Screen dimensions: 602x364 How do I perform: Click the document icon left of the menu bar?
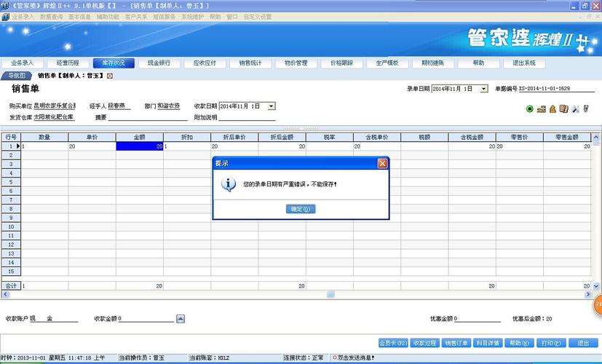(5, 17)
